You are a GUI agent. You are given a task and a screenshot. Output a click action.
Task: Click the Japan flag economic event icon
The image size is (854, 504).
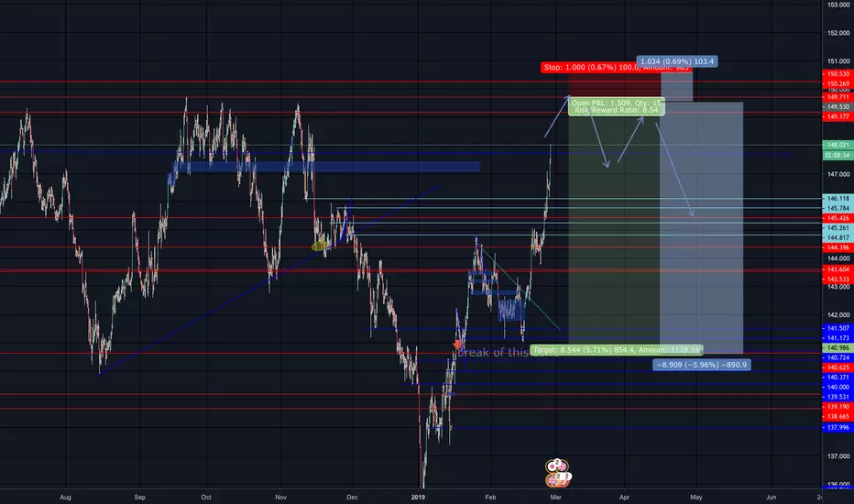pyautogui.click(x=552, y=466)
